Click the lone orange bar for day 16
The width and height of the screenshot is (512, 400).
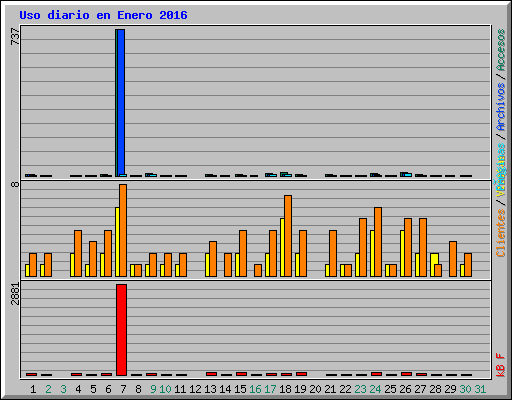(x=258, y=270)
